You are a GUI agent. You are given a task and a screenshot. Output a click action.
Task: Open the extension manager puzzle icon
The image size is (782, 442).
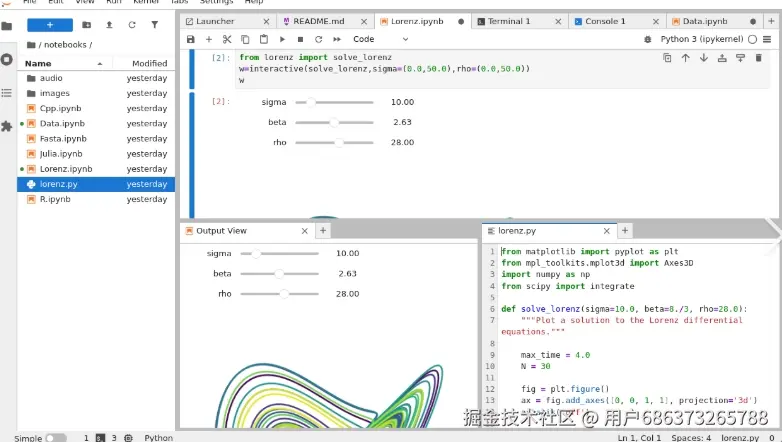(6, 126)
